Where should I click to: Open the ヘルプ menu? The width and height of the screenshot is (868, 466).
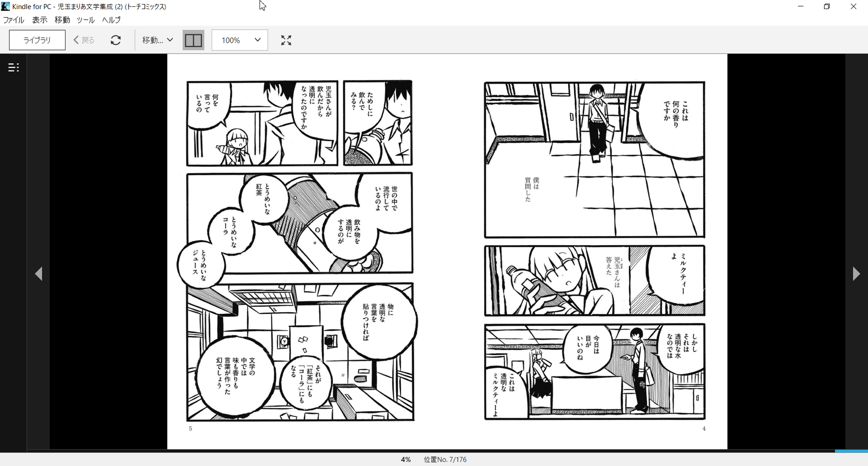pyautogui.click(x=111, y=20)
